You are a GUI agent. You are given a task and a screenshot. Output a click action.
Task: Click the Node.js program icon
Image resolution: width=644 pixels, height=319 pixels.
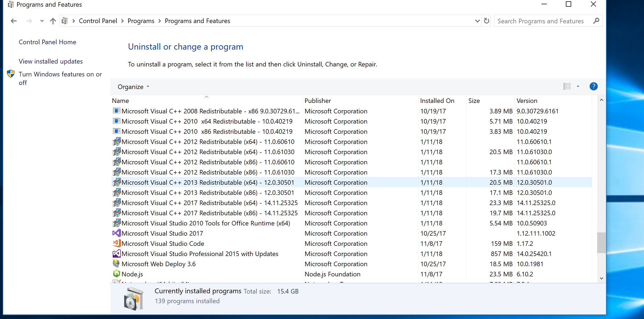point(116,274)
